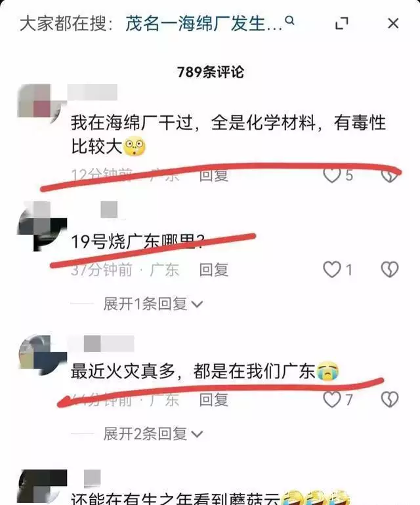Image resolution: width=420 pixels, height=505 pixels.
Task: Open avatar of 蘑菇云 commenter
Action: point(43,487)
